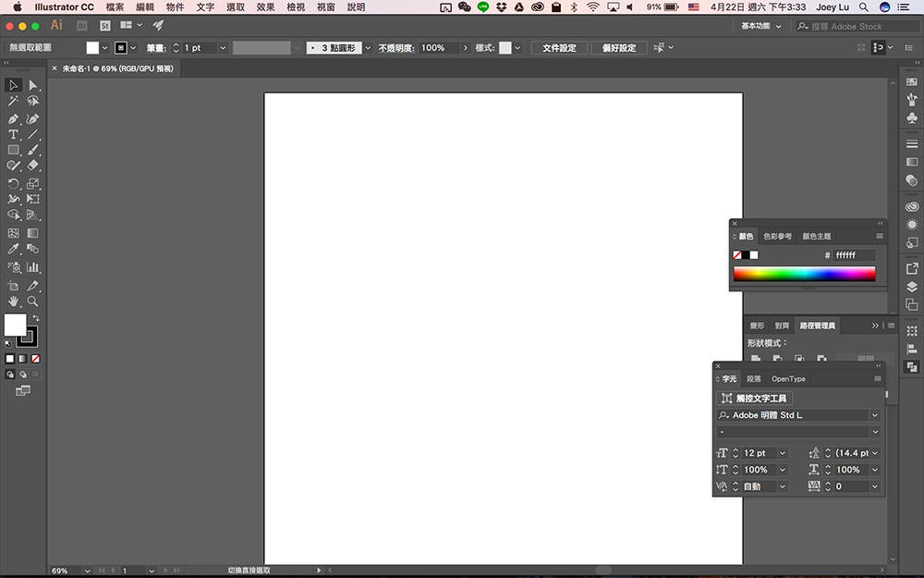Select the Type tool
The height and width of the screenshot is (578, 924).
tap(14, 134)
